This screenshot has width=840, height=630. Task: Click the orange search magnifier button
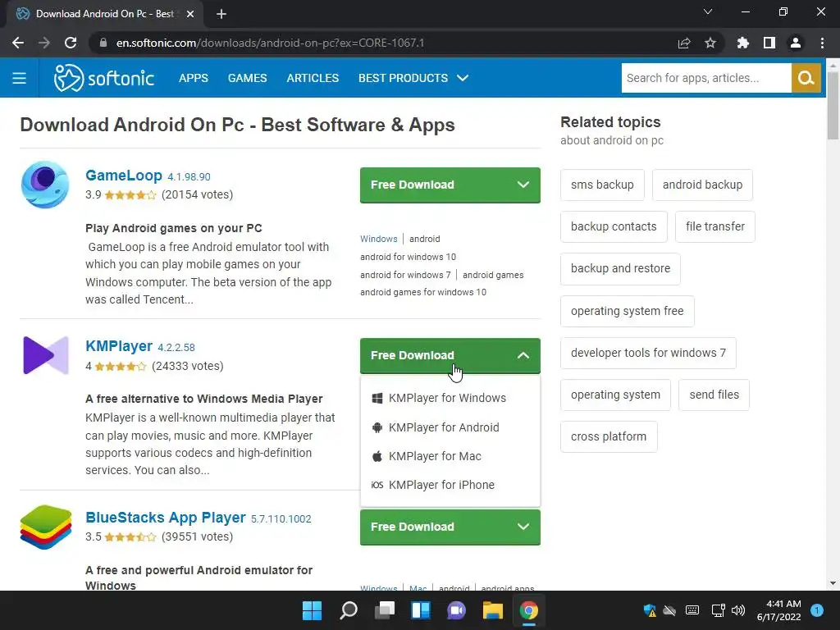click(806, 78)
